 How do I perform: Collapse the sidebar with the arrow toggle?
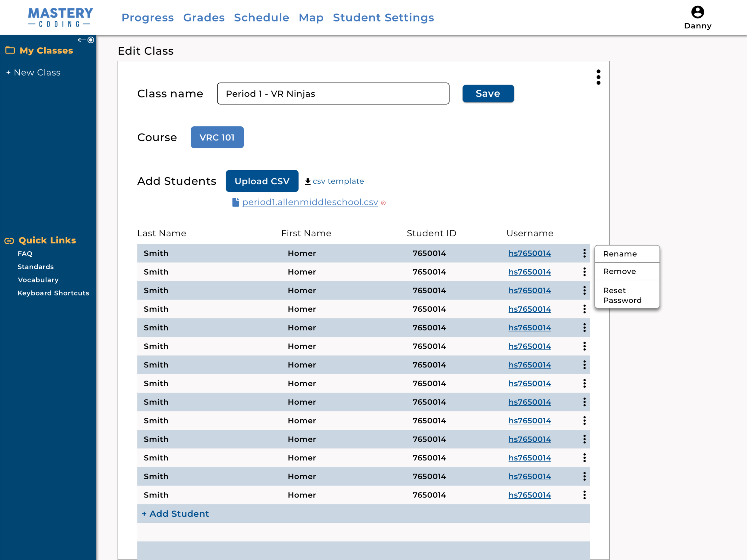(x=86, y=40)
